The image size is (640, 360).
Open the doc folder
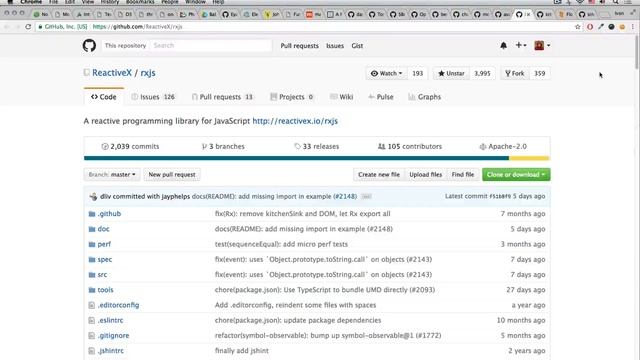pos(103,229)
